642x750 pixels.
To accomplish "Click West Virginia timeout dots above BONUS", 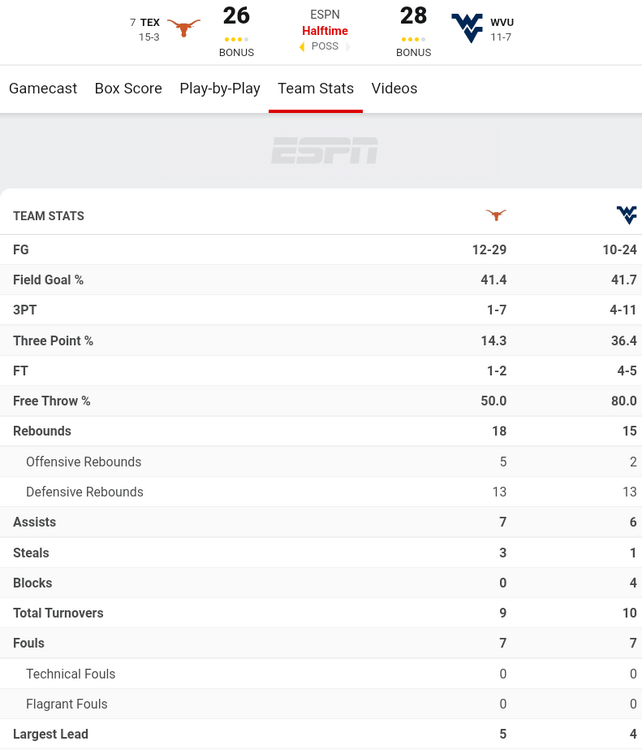I will (x=413, y=40).
